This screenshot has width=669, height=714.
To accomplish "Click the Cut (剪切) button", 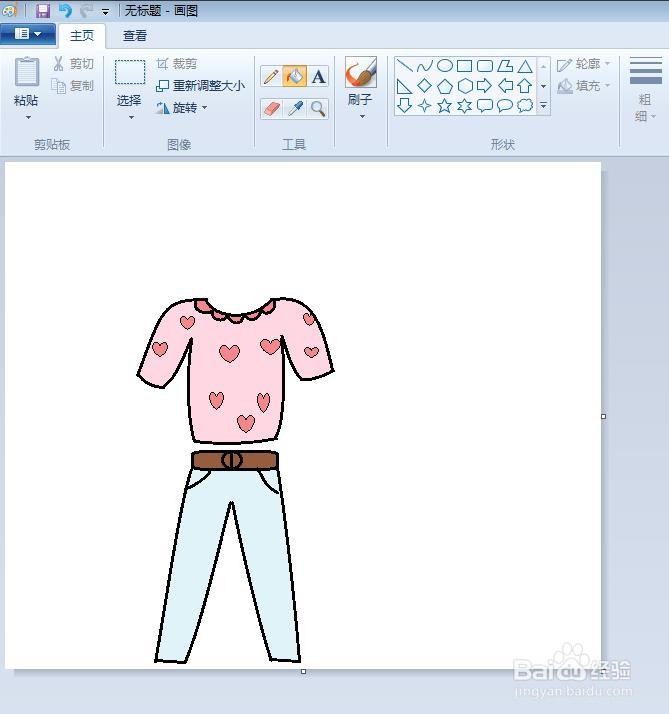I will click(x=73, y=64).
